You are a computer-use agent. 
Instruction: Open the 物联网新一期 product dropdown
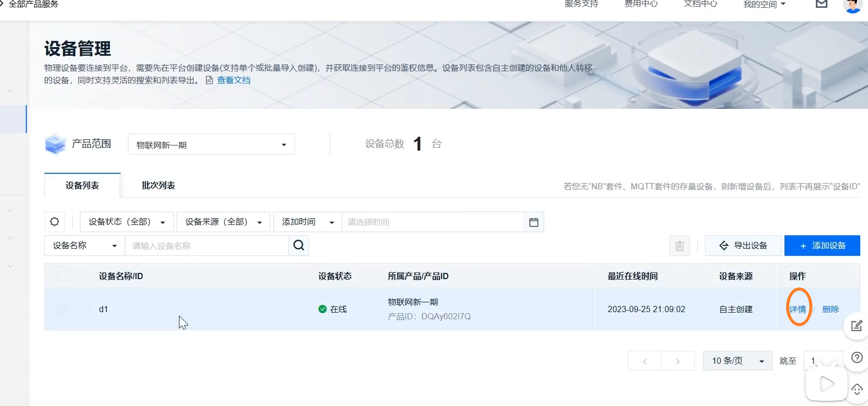pos(211,144)
